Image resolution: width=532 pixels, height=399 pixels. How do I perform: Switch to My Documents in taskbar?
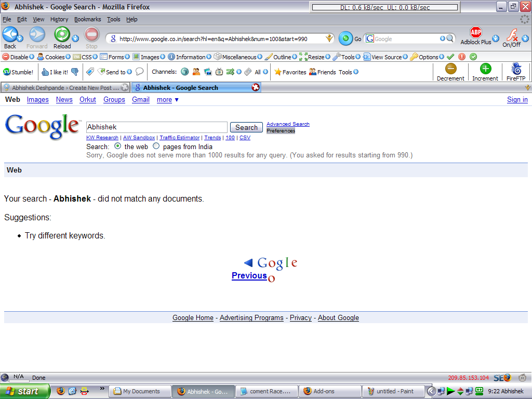(140, 391)
